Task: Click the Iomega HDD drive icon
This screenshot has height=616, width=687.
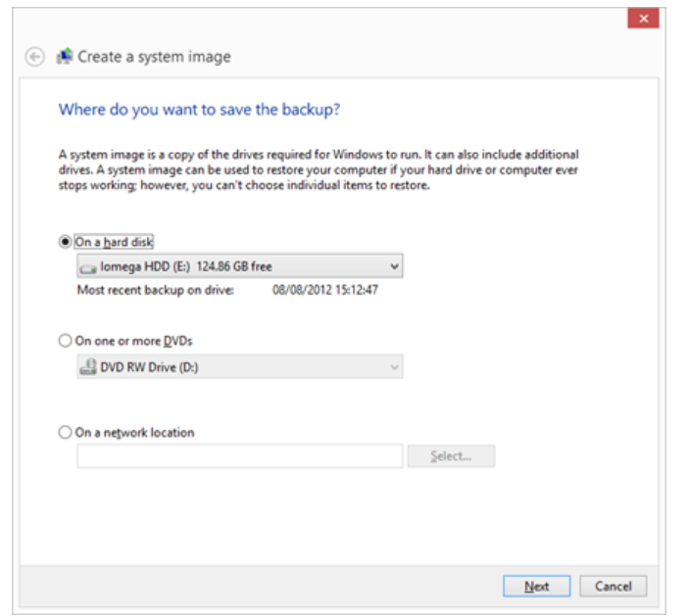Action: tap(88, 267)
